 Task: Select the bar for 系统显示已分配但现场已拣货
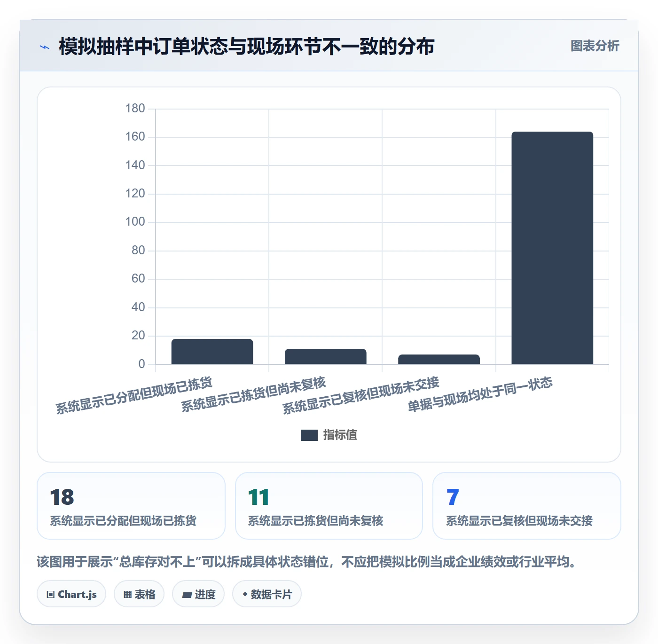212,351
